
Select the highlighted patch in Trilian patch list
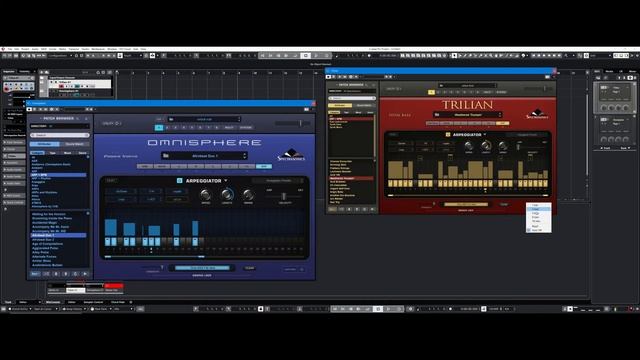351,178
